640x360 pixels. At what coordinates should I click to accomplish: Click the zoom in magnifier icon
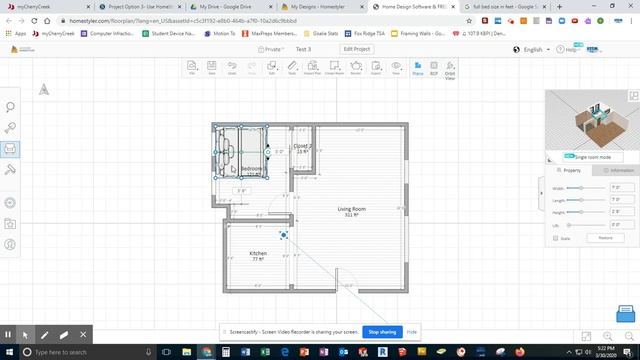[x=608, y=336]
